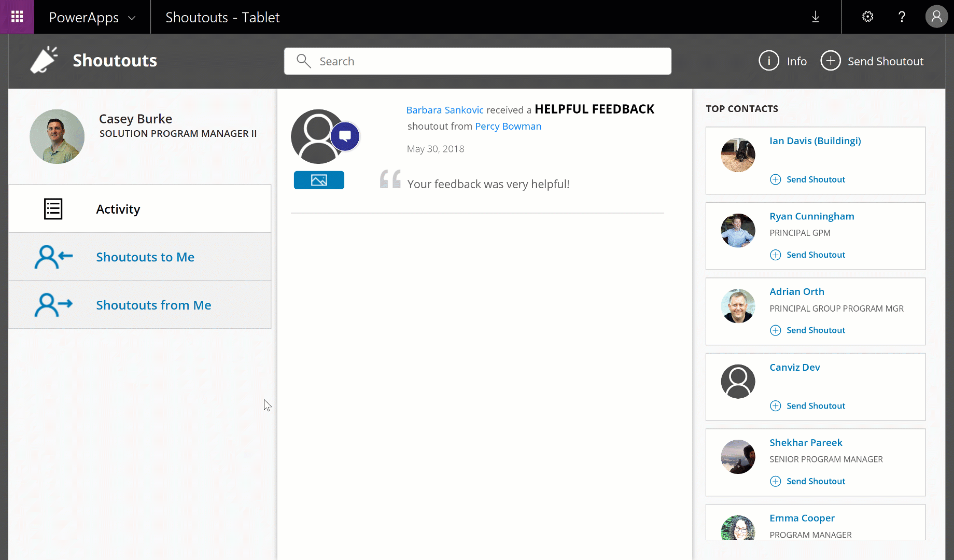
Task: Click plus icon beside Ian Davis Send Shoutout
Action: (776, 179)
